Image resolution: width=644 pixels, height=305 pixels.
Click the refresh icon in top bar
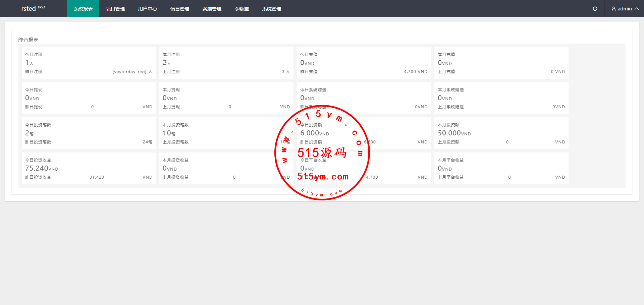click(x=595, y=9)
